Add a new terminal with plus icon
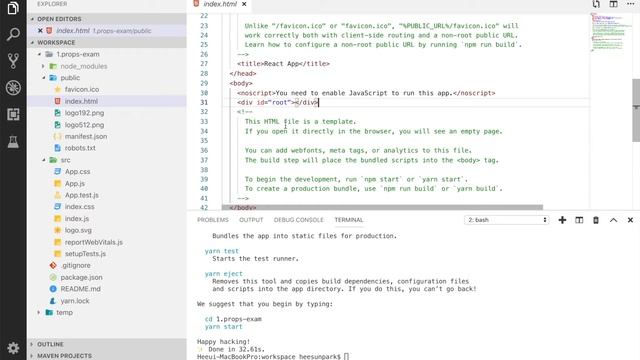This screenshot has width=640, height=360. pyautogui.click(x=562, y=220)
